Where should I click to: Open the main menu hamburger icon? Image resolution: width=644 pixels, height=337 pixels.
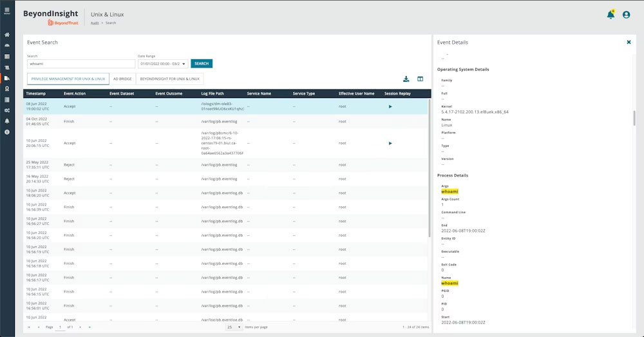[x=6, y=10]
